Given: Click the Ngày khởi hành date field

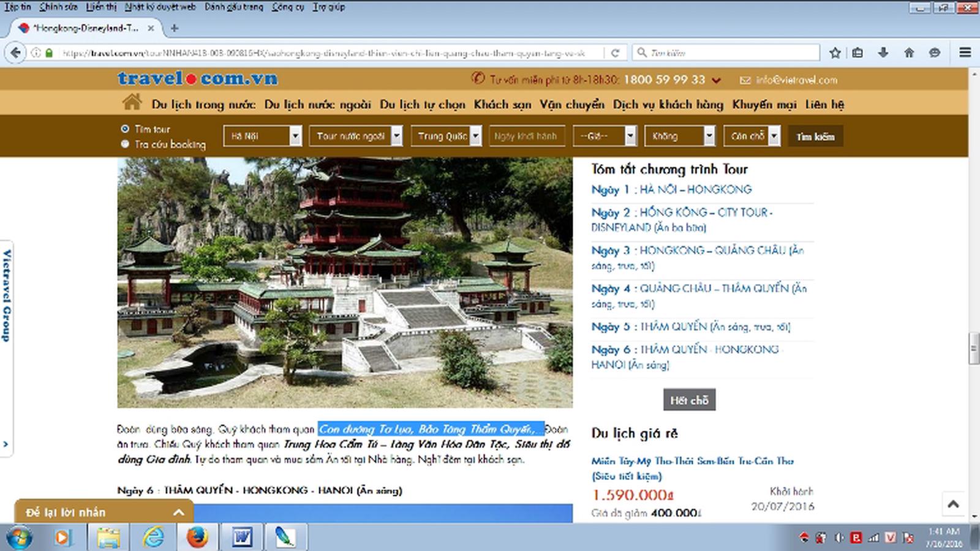Looking at the screenshot, I should (525, 136).
